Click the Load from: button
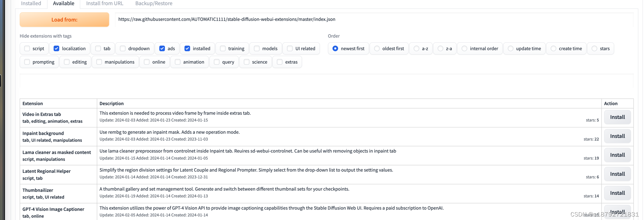The width and height of the screenshot is (644, 220). point(64,20)
